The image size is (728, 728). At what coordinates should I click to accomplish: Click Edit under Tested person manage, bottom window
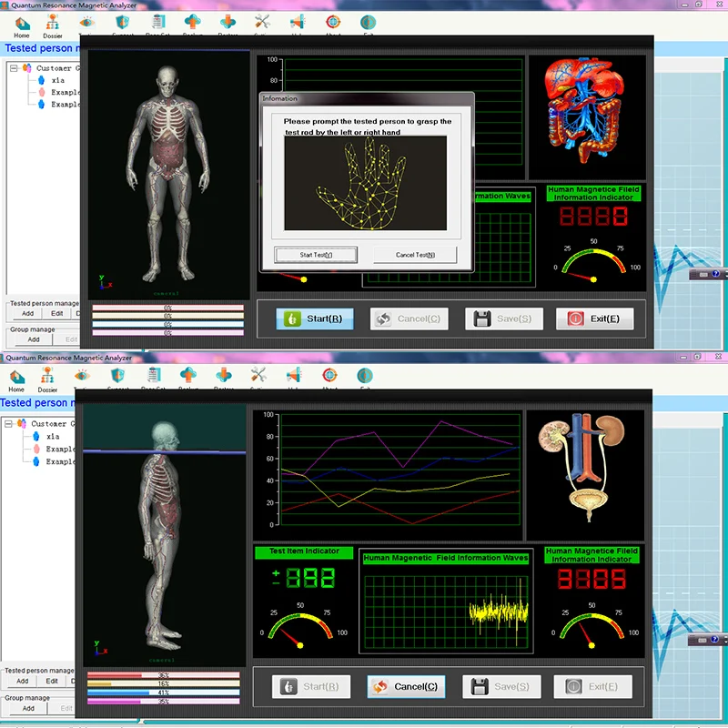[x=52, y=681]
